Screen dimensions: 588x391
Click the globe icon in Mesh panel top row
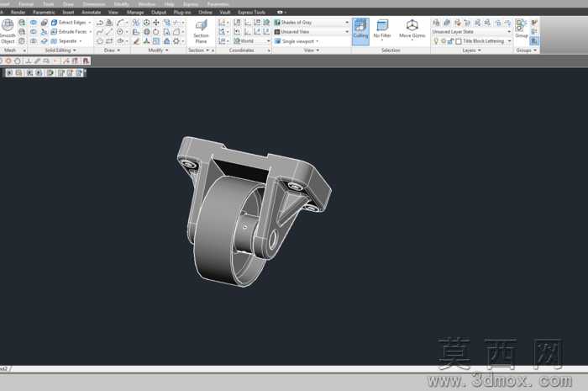(22, 23)
